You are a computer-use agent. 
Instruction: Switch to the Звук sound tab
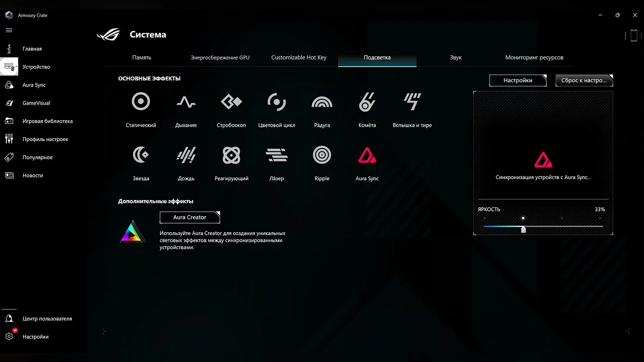(x=456, y=57)
